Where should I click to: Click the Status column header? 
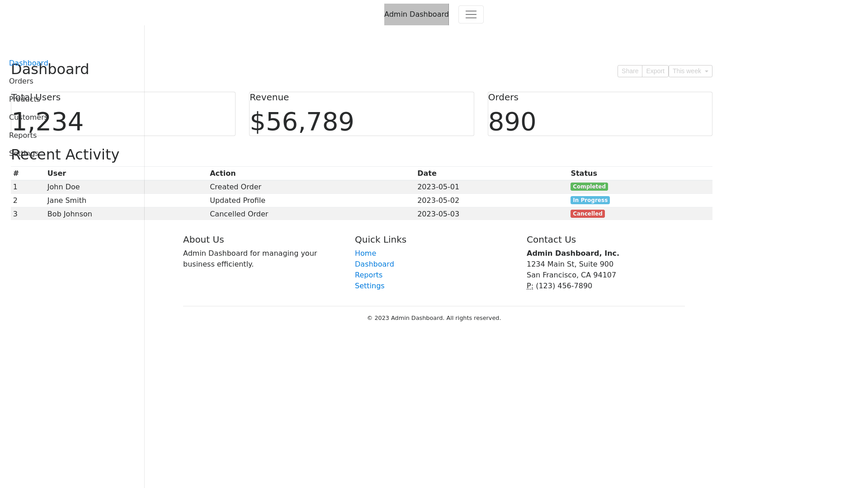583,174
